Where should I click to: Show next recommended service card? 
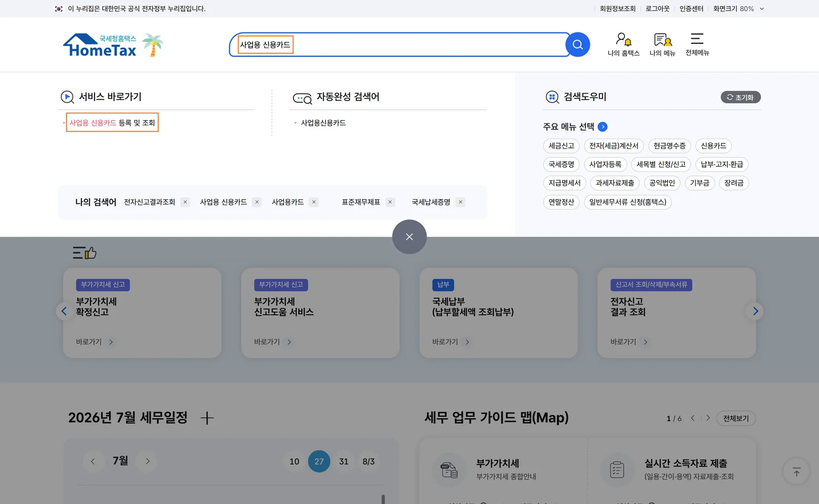pyautogui.click(x=756, y=311)
